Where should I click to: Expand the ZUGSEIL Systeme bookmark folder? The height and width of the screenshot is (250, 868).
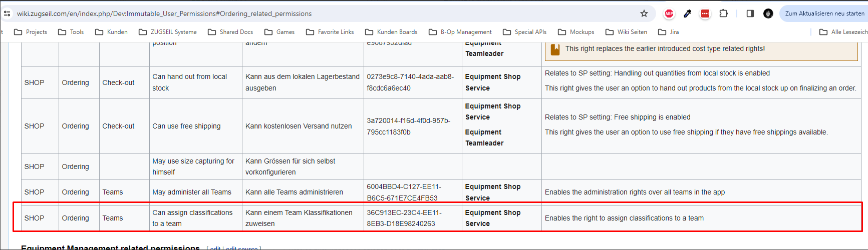click(168, 32)
